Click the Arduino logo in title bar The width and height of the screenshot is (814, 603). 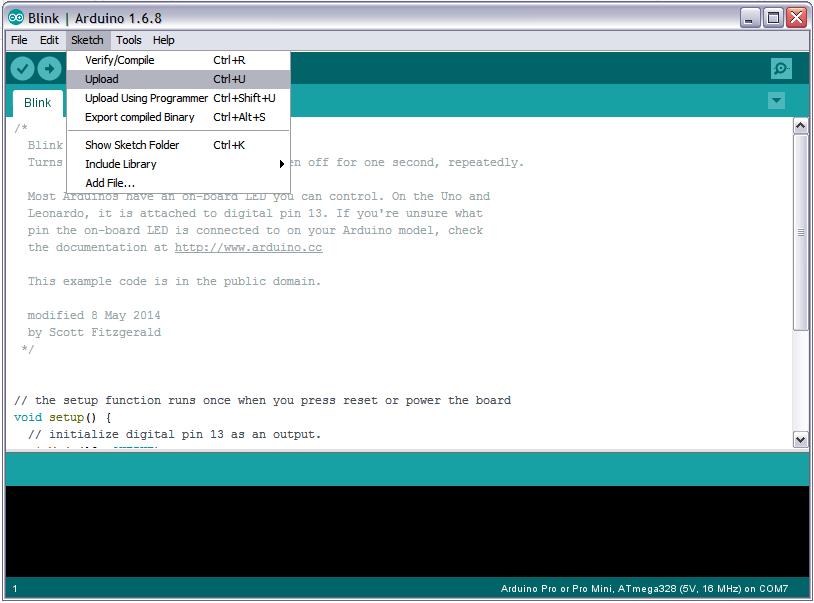(16, 18)
